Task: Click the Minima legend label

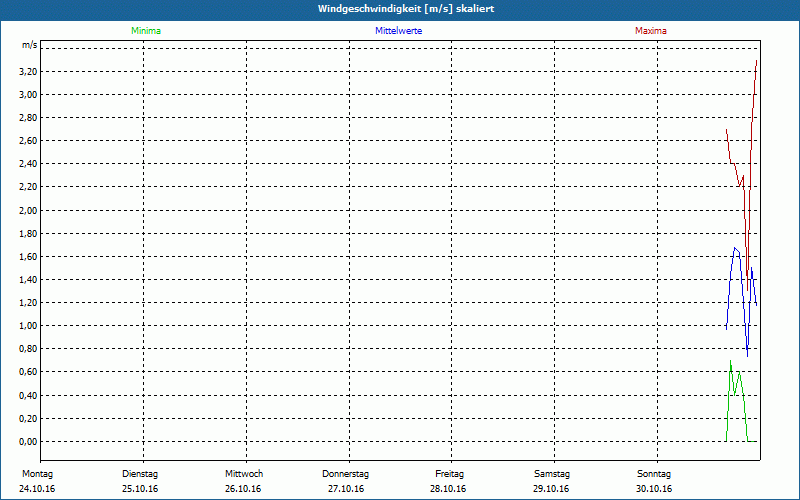Action: click(146, 31)
